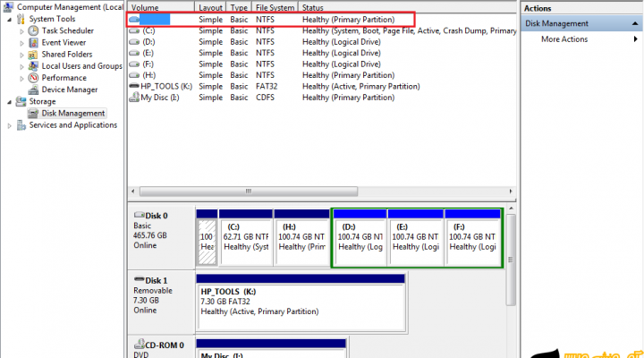Click the Disk Management tree icon

(33, 114)
